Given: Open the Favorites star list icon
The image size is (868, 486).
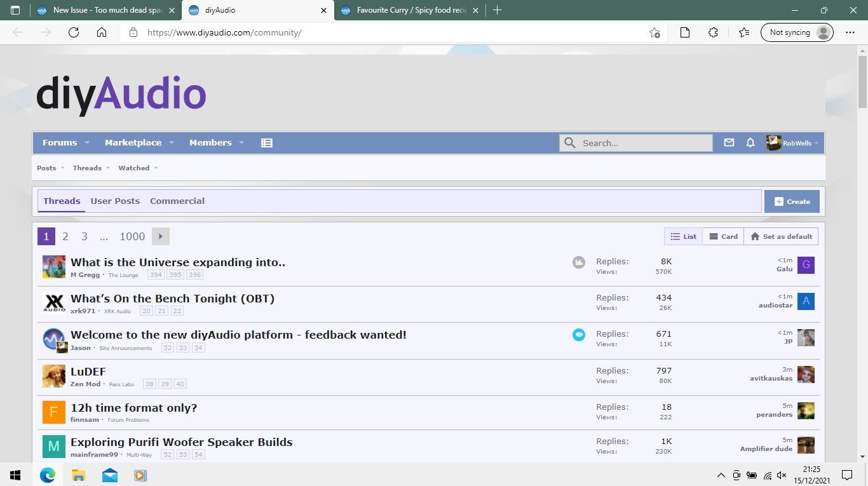Looking at the screenshot, I should point(744,32).
